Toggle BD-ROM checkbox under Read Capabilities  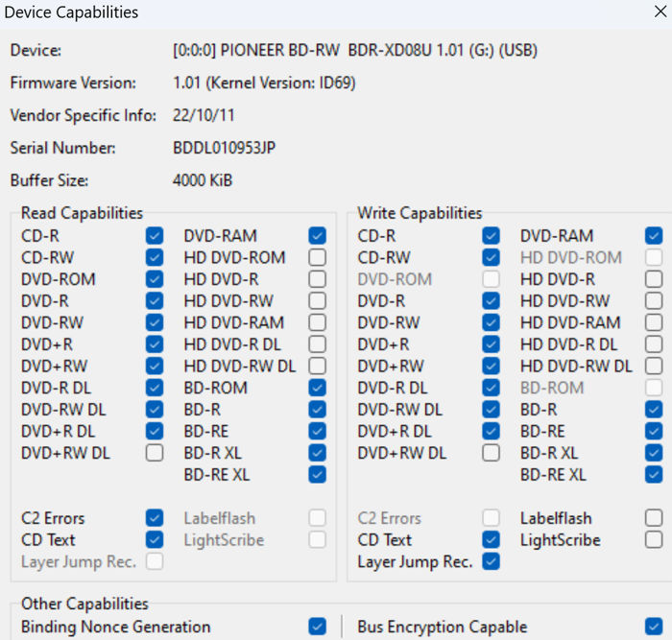click(x=317, y=388)
